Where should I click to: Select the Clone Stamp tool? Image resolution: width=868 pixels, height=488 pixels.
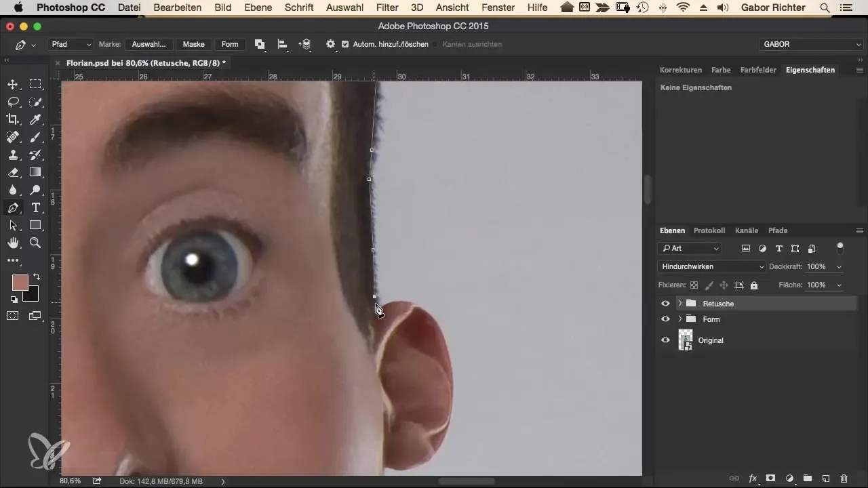[12, 155]
